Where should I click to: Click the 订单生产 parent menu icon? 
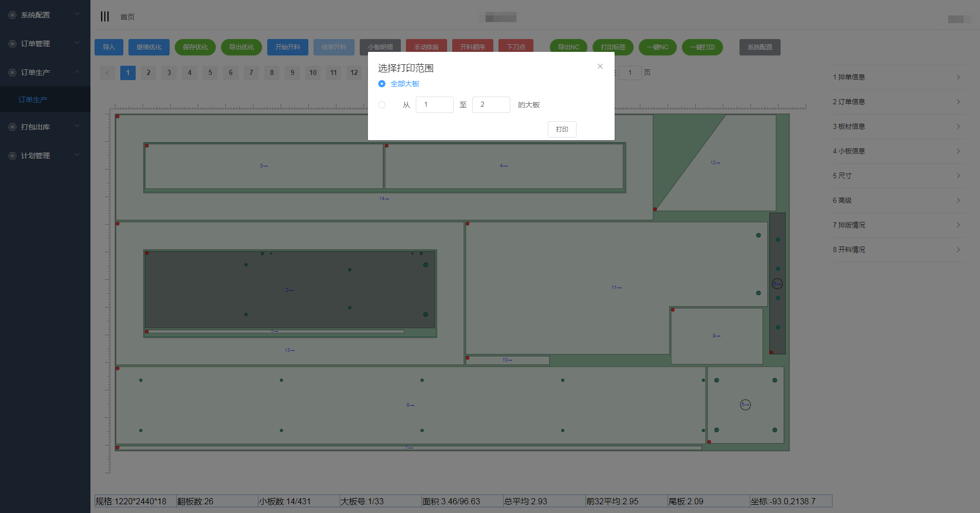[12, 72]
